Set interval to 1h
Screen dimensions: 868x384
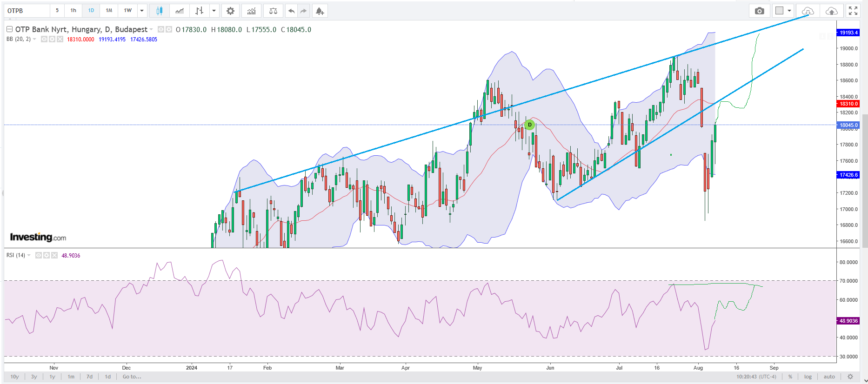pos(73,11)
